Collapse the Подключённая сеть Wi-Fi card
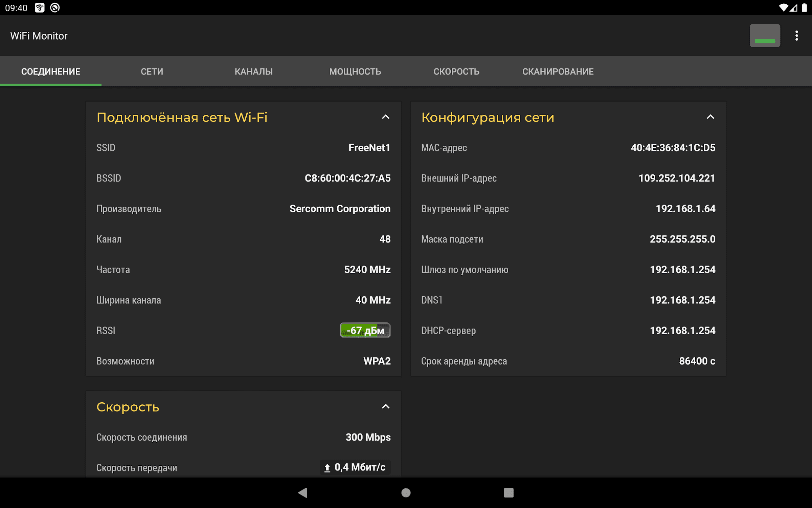Viewport: 812px width, 508px height. click(x=385, y=117)
